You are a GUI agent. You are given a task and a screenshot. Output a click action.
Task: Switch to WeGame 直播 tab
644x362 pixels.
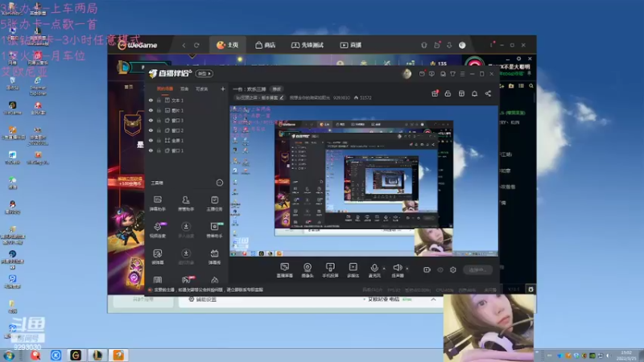(351, 45)
